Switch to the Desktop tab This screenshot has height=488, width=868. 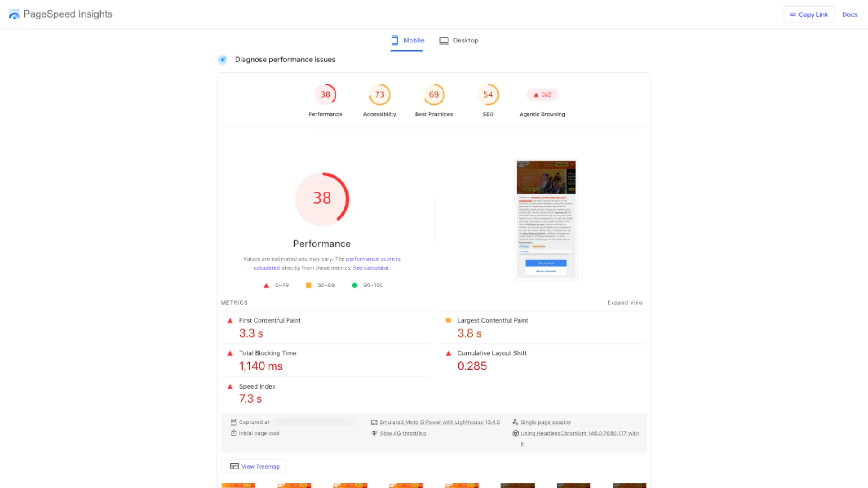pos(458,41)
